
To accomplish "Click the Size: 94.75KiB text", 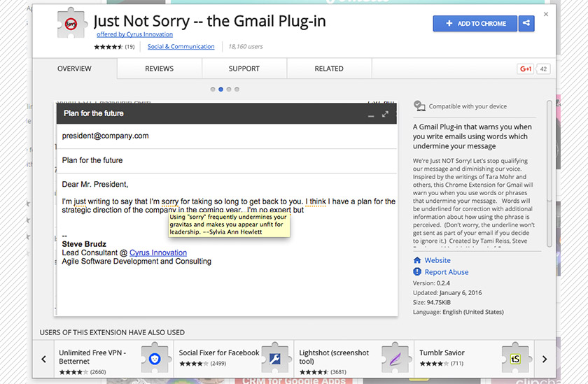I will tap(432, 302).
